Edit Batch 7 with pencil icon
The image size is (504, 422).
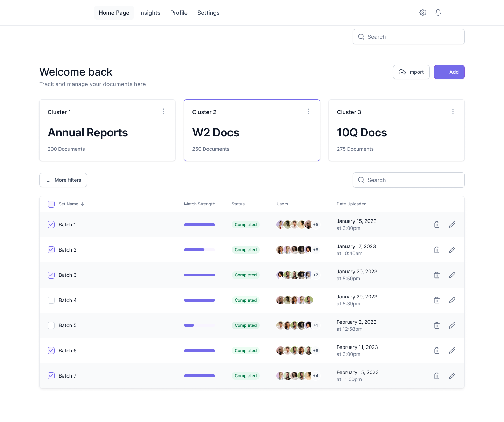(x=452, y=376)
